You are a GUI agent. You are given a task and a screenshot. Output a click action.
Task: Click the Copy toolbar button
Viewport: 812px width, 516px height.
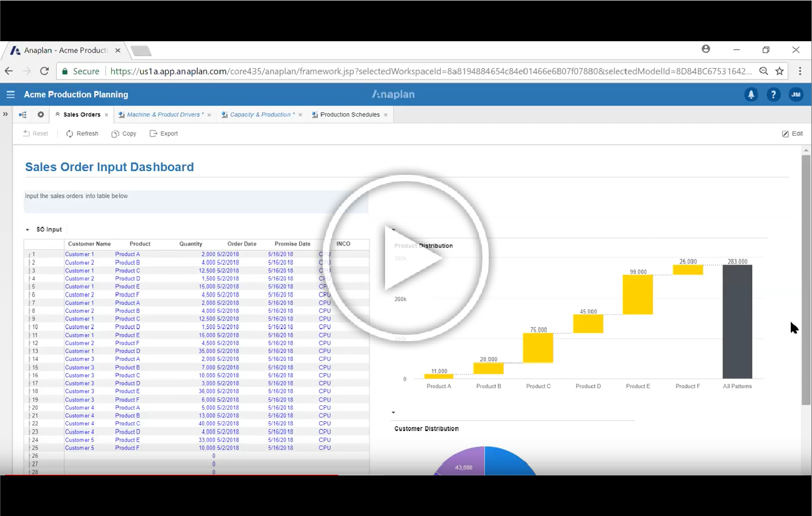click(x=124, y=134)
